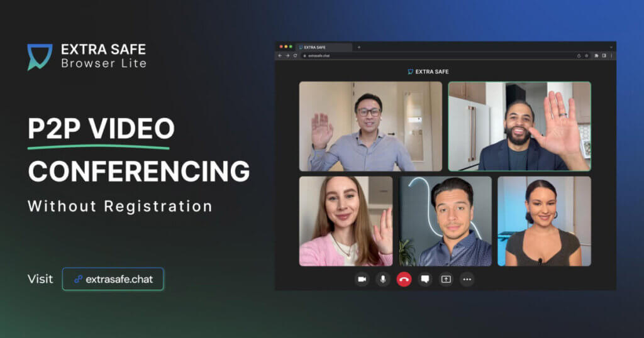
Task: Select the EXTRA SAFE browser tab
Action: [x=324, y=47]
